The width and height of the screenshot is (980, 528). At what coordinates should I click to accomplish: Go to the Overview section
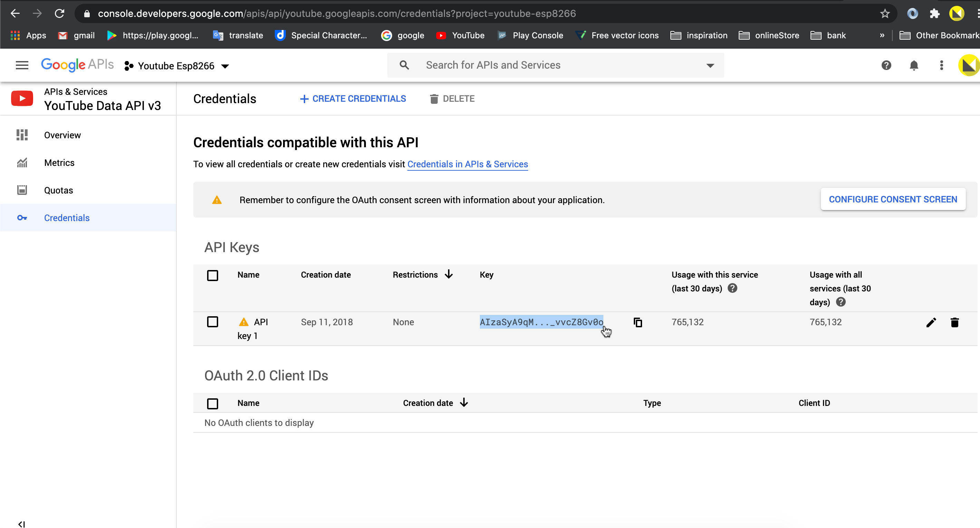coord(88,135)
